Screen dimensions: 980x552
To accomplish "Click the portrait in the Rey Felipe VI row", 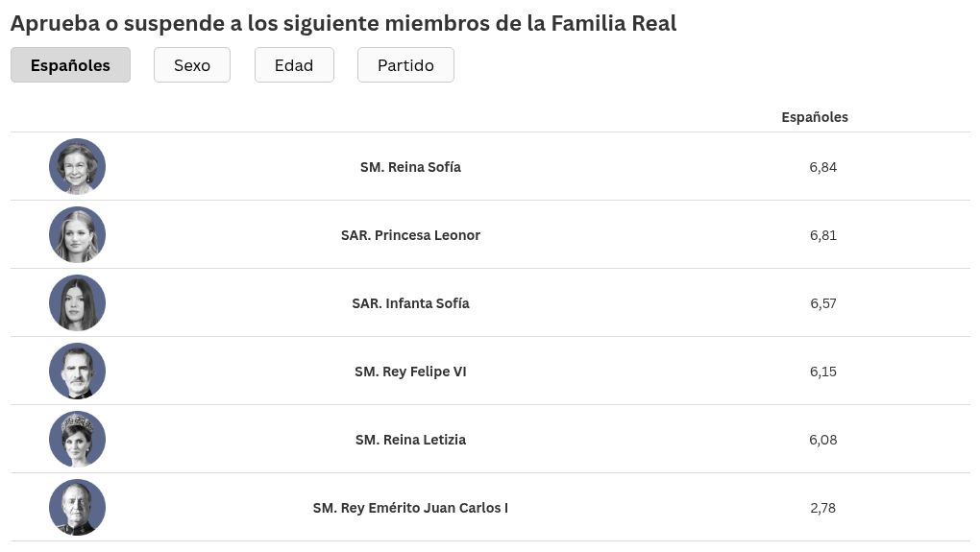I will [x=78, y=371].
